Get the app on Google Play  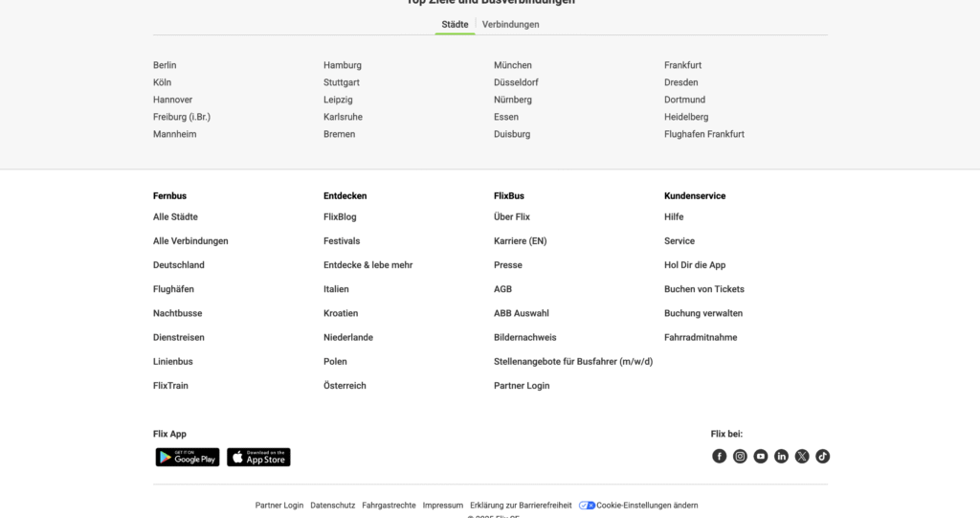pyautogui.click(x=188, y=458)
